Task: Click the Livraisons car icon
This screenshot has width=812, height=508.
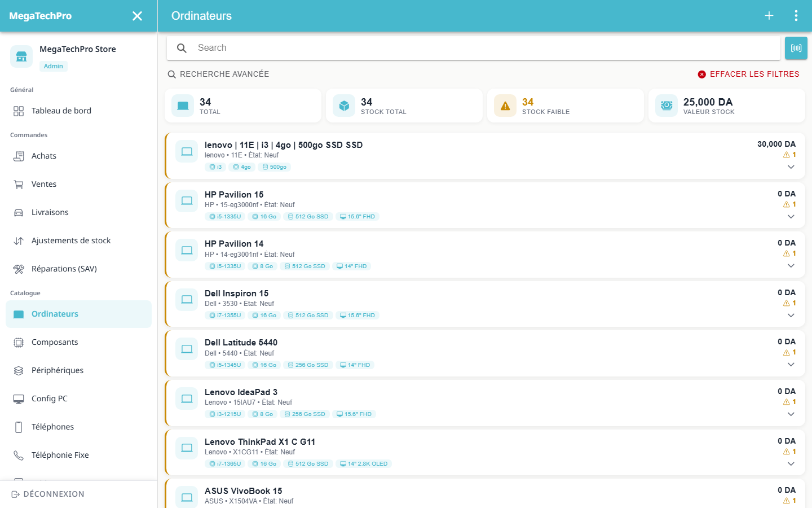Action: [19, 213]
